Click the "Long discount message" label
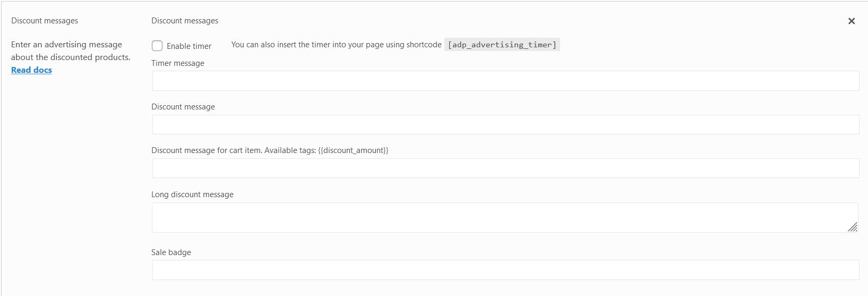The image size is (868, 296). tap(192, 194)
